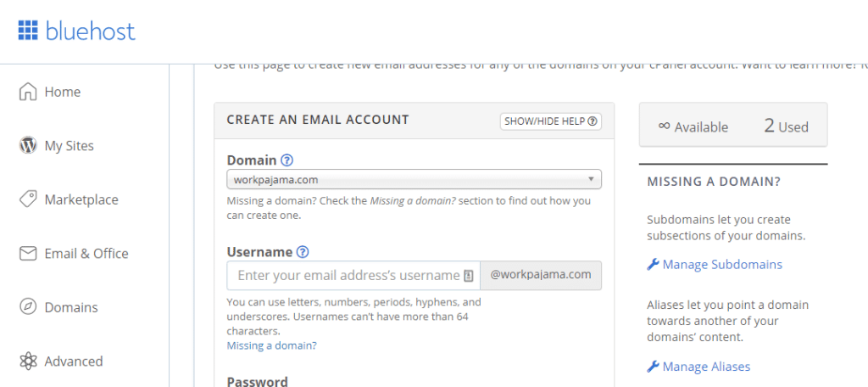Click the WordPress icon beside My Sites
Screen dimensions: 868x387
[28, 145]
